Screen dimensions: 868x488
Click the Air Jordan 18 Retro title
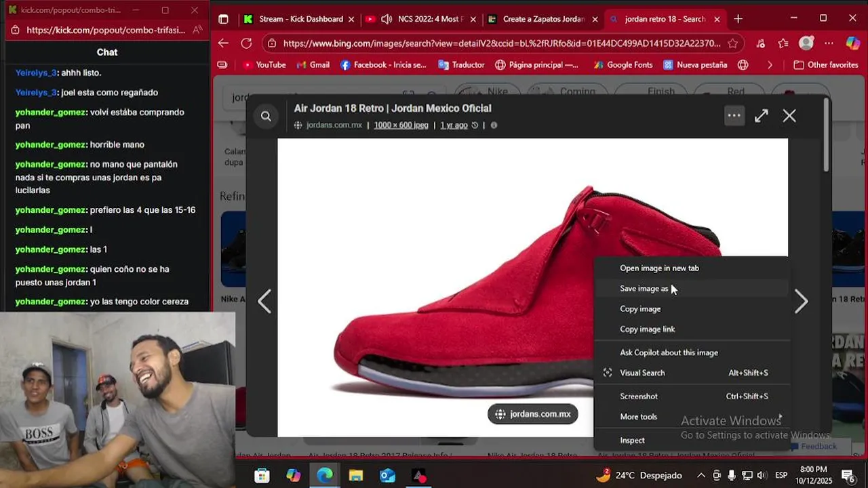point(393,108)
